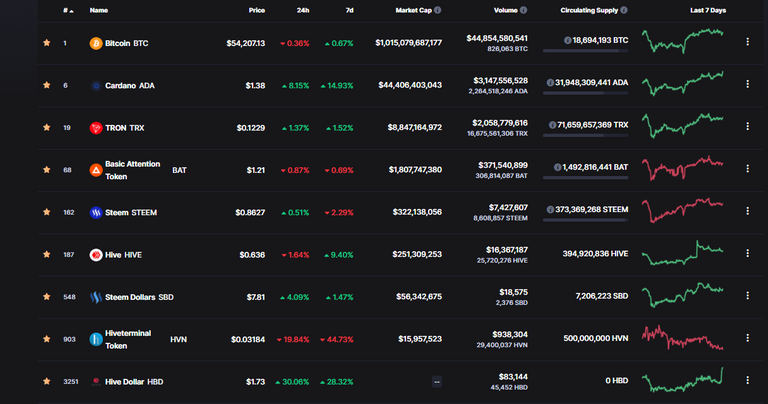
Task: Open the Steem STEEM coin page
Action: (x=131, y=213)
